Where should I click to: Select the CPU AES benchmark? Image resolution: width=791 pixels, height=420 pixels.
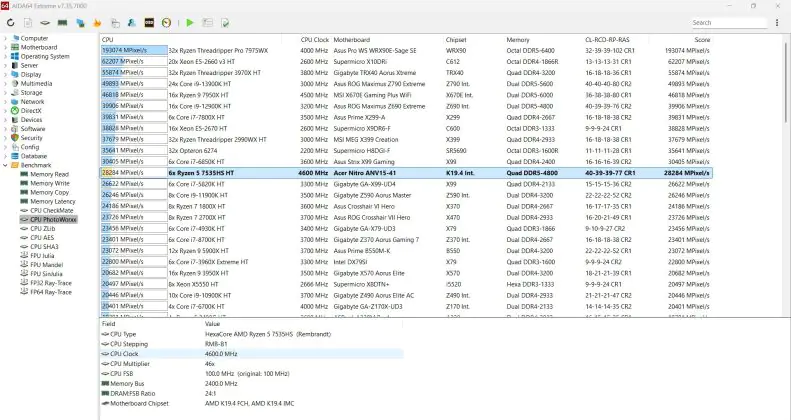point(42,237)
